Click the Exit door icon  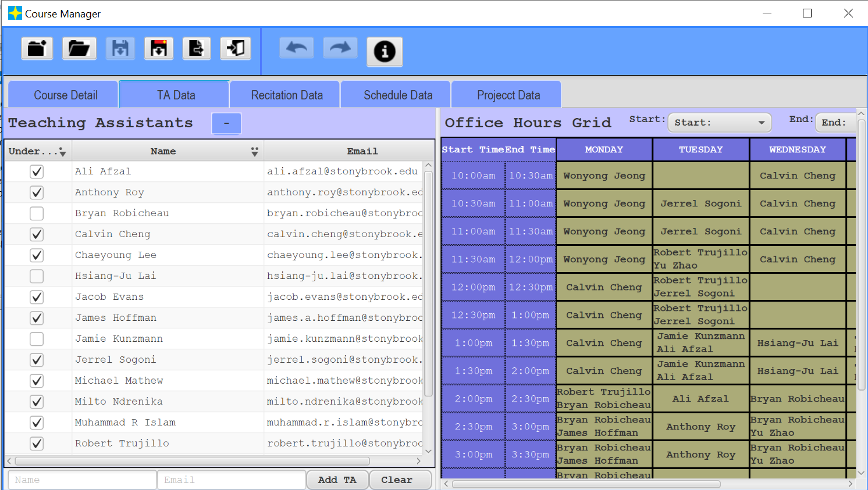pyautogui.click(x=236, y=48)
